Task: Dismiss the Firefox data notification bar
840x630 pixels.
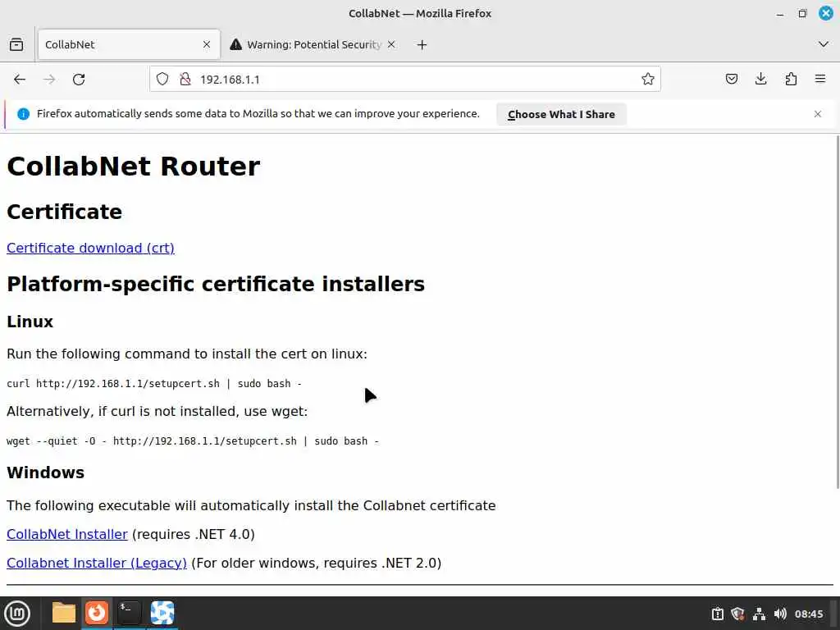Action: (818, 114)
